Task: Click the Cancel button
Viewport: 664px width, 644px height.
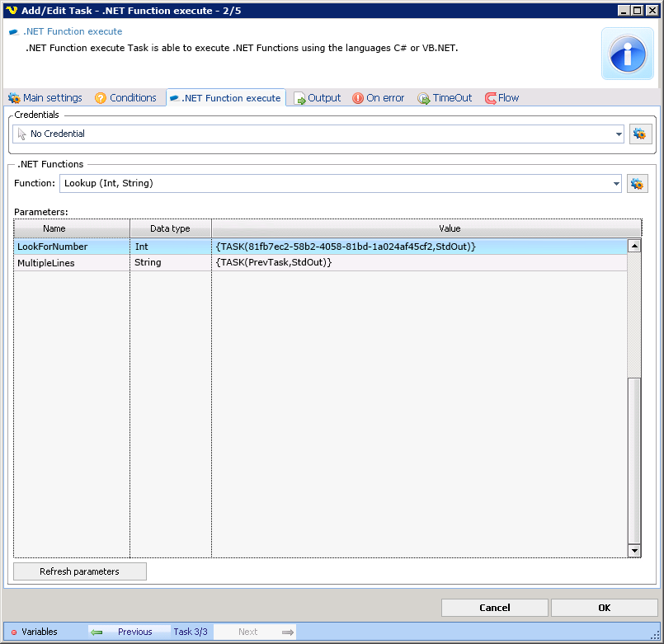Action: [x=494, y=608]
